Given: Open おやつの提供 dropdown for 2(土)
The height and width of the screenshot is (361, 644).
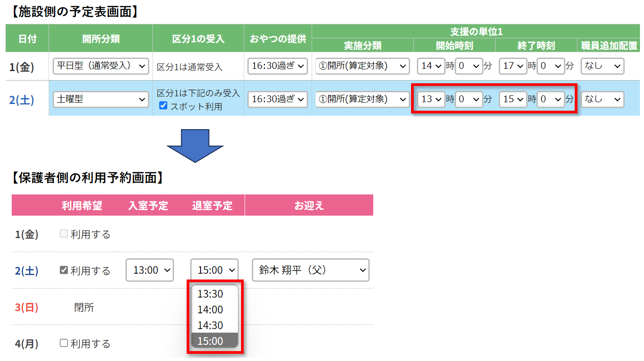Looking at the screenshot, I should click(x=277, y=99).
